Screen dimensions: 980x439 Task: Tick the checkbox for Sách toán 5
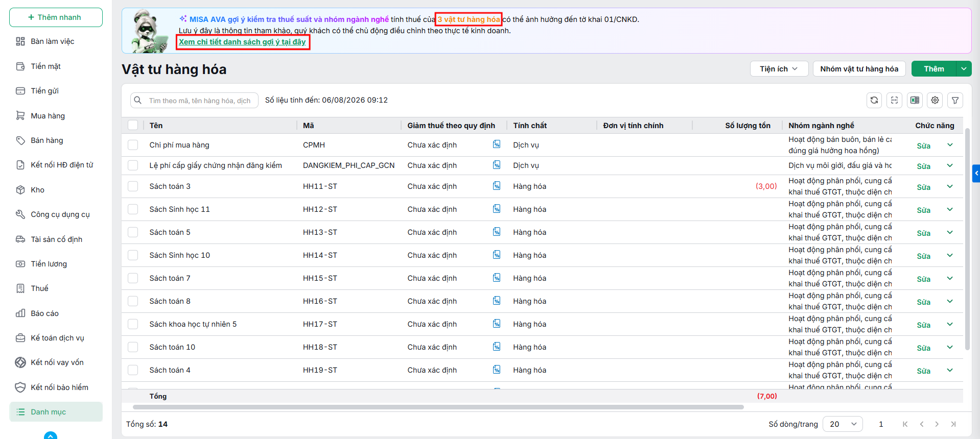tap(133, 232)
